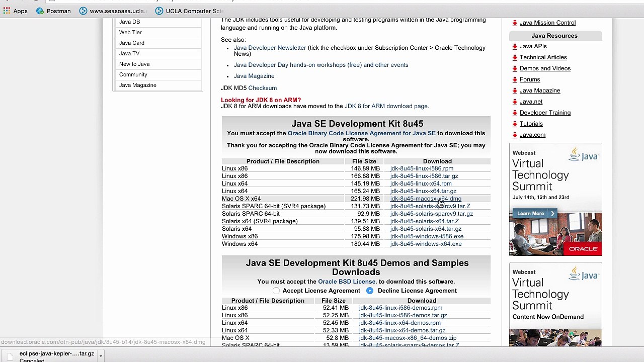
Task: Open the Developer Training resource link
Action: (x=545, y=113)
